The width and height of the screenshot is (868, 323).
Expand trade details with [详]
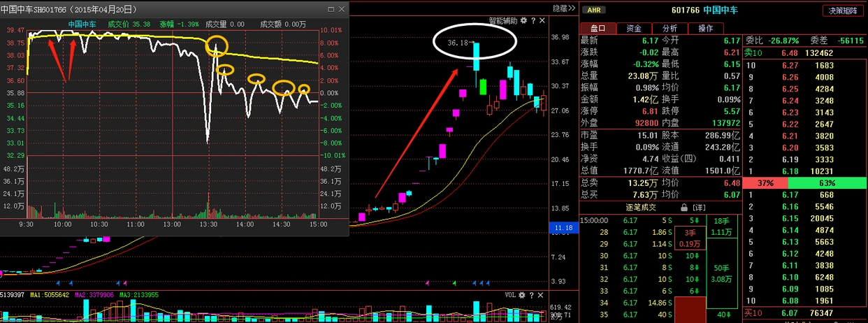(700, 208)
